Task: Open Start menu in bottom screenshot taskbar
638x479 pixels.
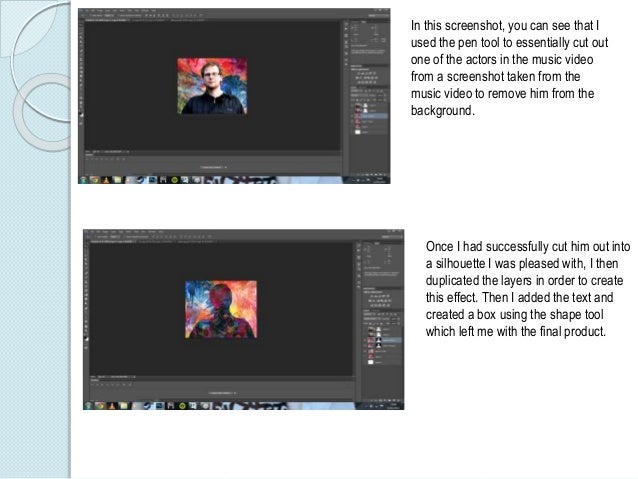Action: pyautogui.click(x=88, y=406)
